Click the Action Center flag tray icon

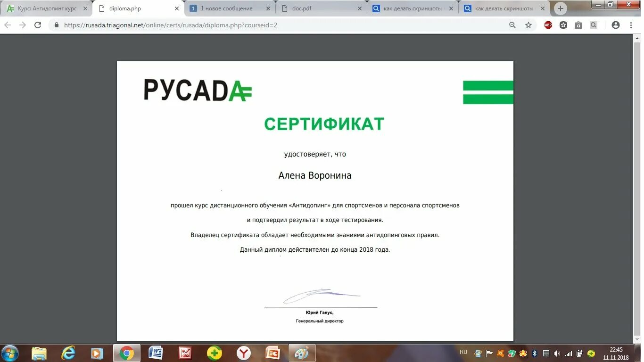click(489, 354)
